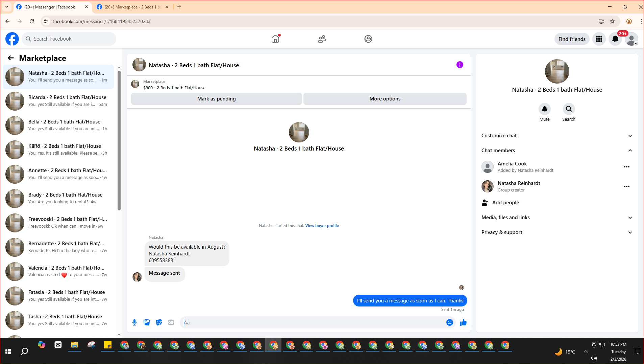The height and width of the screenshot is (364, 644).
Task: Collapse the Chat members section
Action: tap(557, 151)
